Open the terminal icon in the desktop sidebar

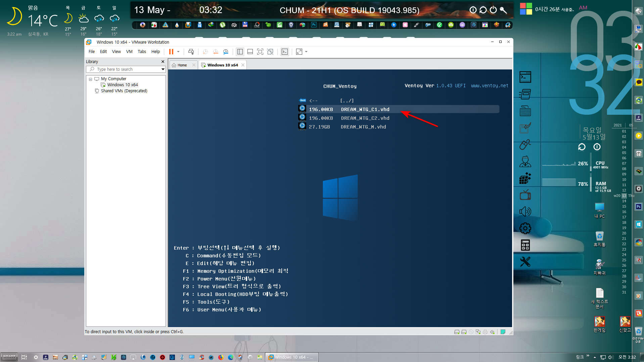pos(525,77)
